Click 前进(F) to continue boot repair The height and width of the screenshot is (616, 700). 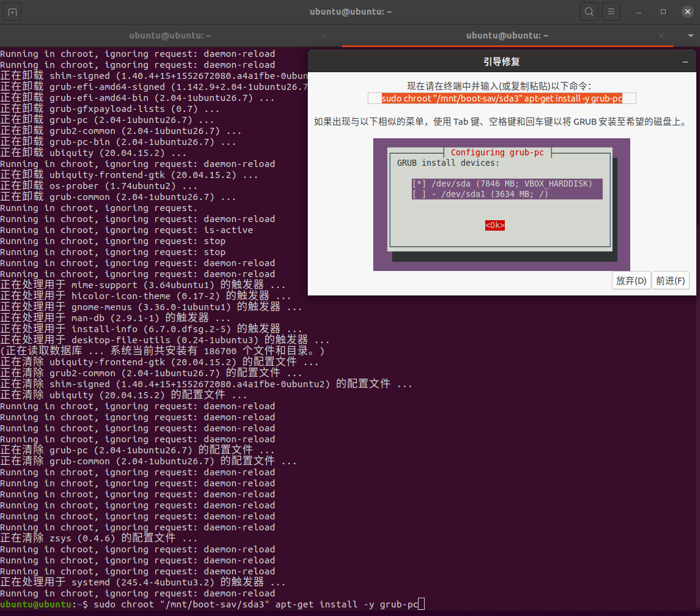pos(671,281)
